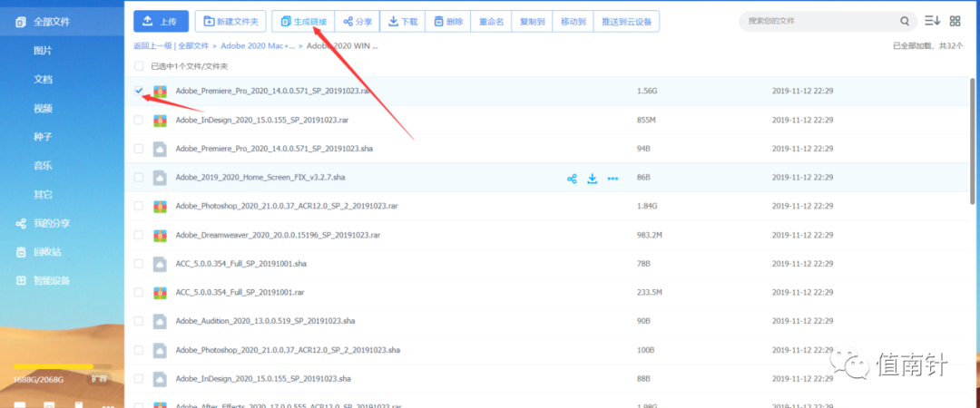The width and height of the screenshot is (980, 408).
Task: Open Adobe_Dreamweaver_2020_20.0.0.15196 .rar file name
Action: 279,235
